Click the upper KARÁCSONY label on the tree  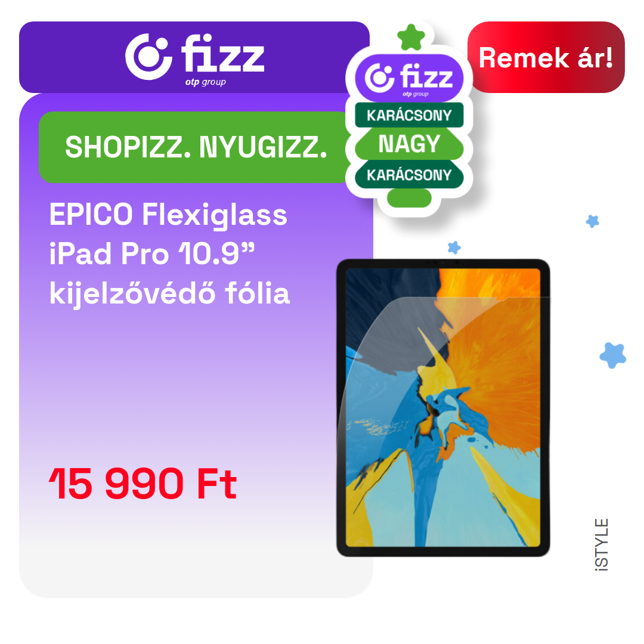tap(409, 115)
